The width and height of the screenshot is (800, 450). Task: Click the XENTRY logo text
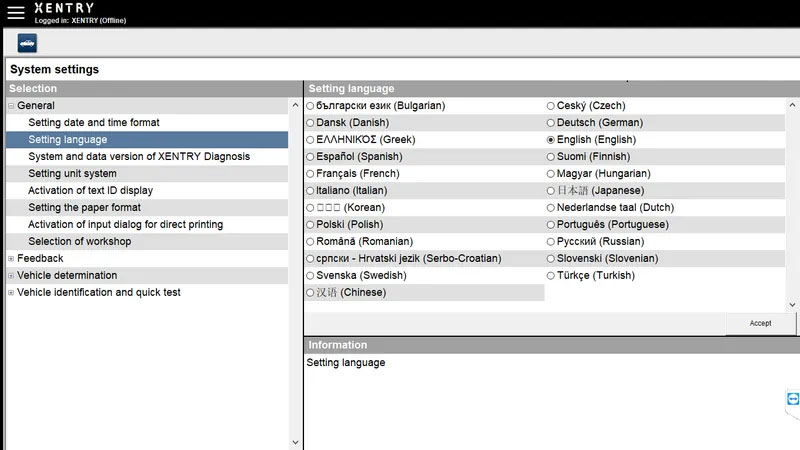point(64,8)
